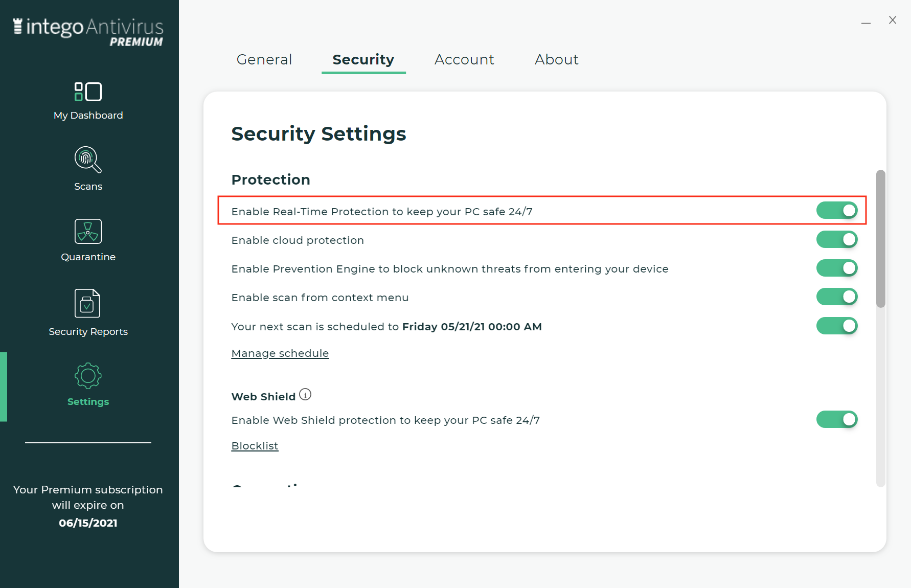Click the Scans label in sidebar
Image resolution: width=911 pixels, height=588 pixels.
88,187
